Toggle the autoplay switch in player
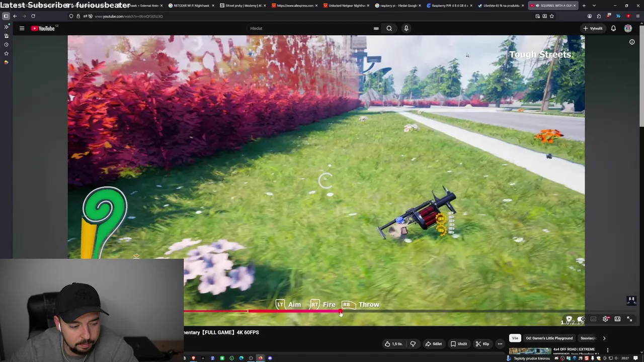Viewport: 644px width, 362px height. (x=581, y=319)
